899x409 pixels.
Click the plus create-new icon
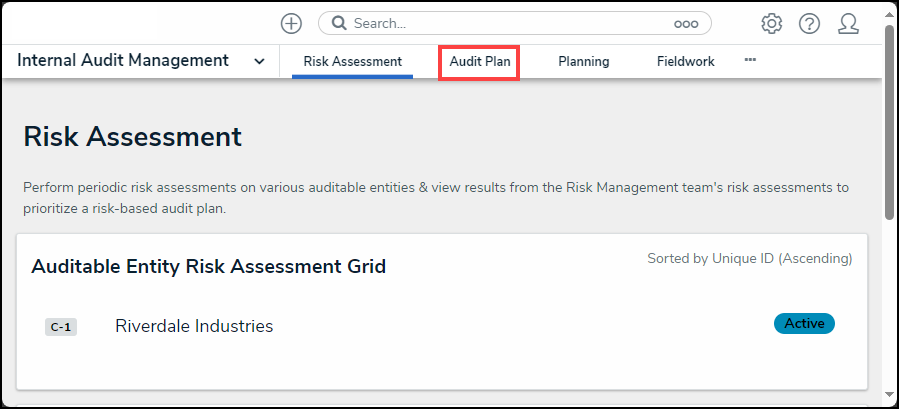tap(291, 23)
